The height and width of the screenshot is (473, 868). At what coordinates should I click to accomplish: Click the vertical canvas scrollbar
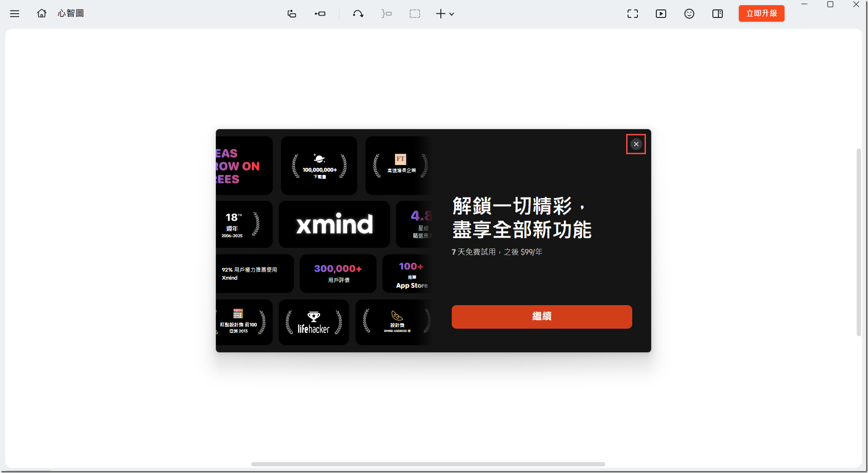click(x=859, y=242)
